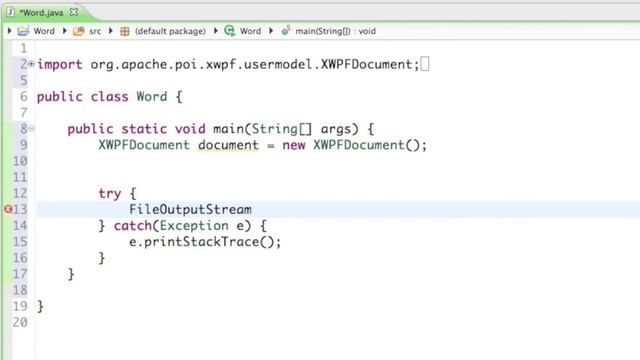Click the collapsed import placeholder box

pos(425,64)
